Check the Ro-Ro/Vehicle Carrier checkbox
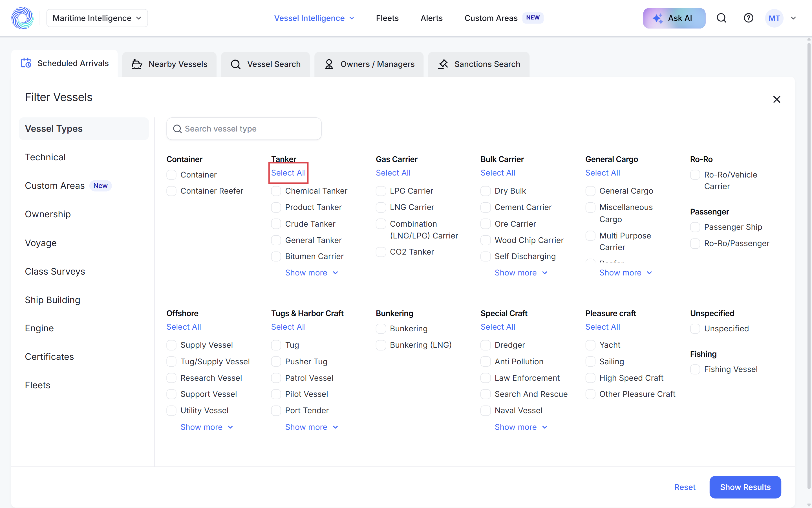This screenshot has width=812, height=508. coord(695,175)
